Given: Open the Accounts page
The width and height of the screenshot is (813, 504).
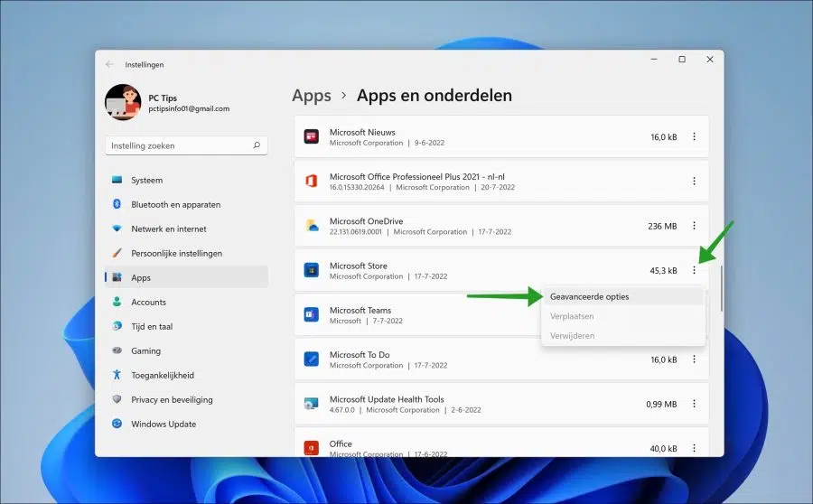Looking at the screenshot, I should [x=186, y=302].
